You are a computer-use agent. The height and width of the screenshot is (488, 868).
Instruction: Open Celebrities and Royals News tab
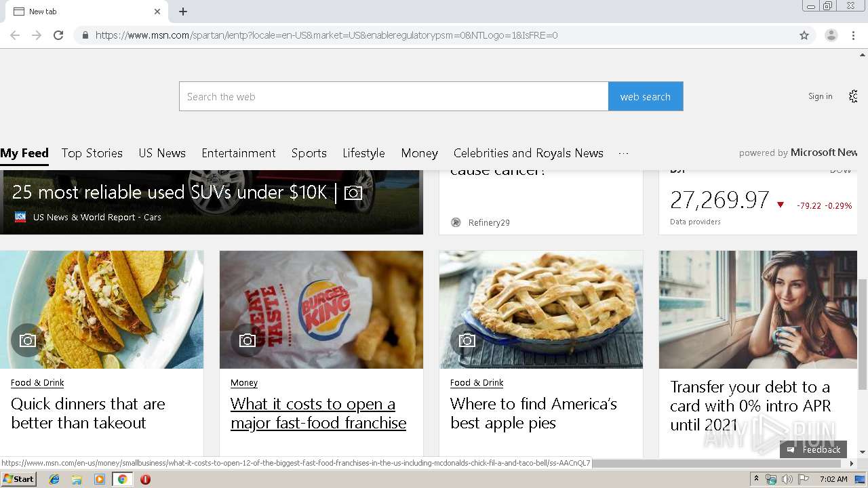point(528,153)
